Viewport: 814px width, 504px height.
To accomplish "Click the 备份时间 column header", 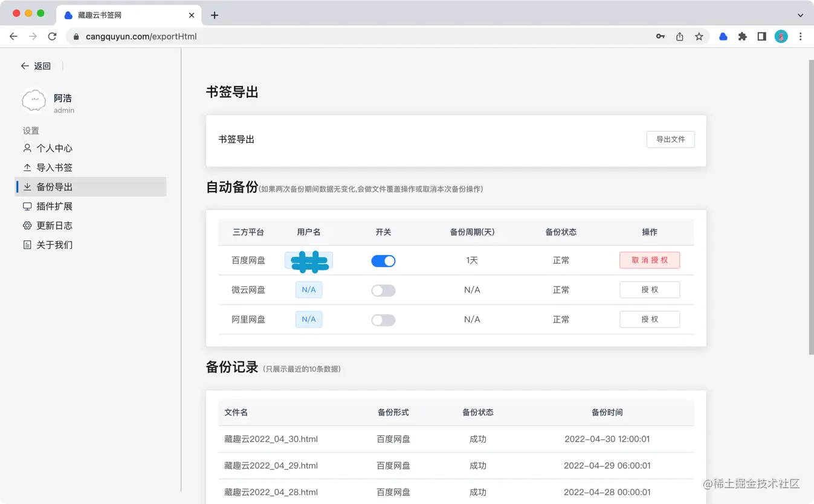I will click(x=607, y=412).
